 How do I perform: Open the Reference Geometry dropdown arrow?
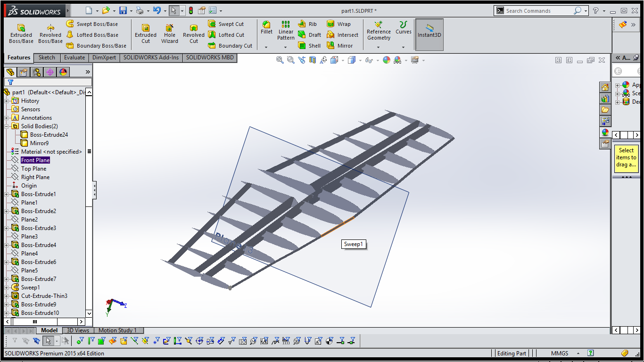click(x=379, y=47)
